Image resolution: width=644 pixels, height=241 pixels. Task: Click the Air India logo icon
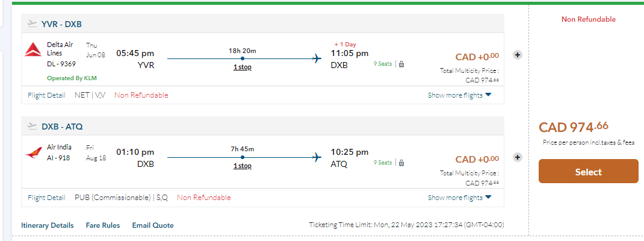click(x=34, y=152)
